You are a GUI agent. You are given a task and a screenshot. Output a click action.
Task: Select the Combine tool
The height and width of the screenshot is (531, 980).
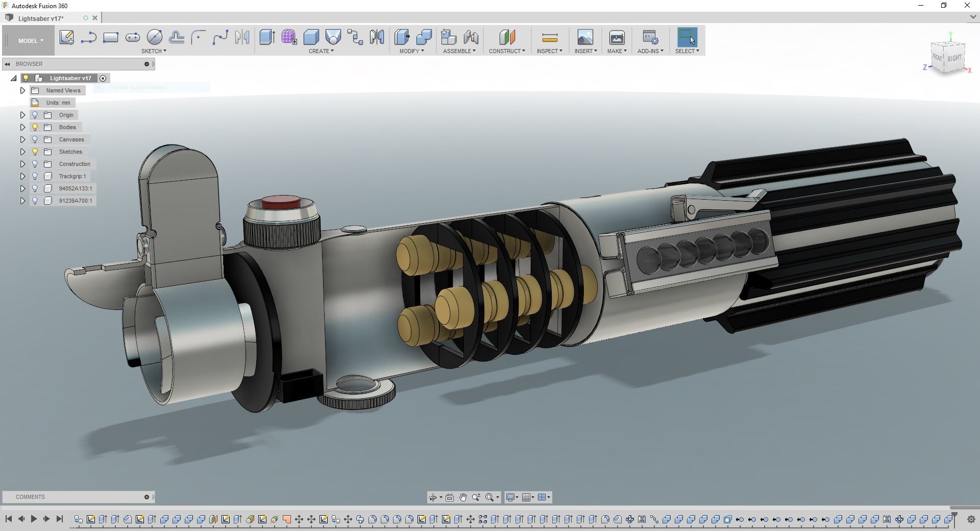pyautogui.click(x=424, y=37)
